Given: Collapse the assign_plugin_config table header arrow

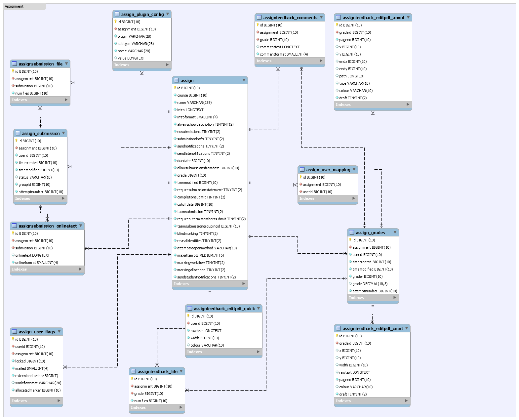Looking at the screenshot, I should pos(168,14).
